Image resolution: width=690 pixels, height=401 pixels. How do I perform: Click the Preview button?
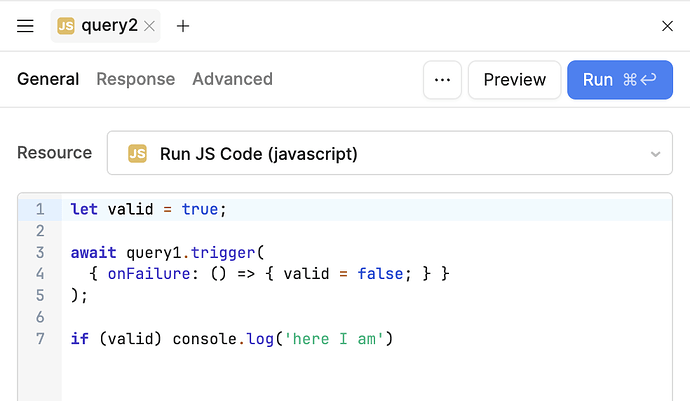click(514, 80)
